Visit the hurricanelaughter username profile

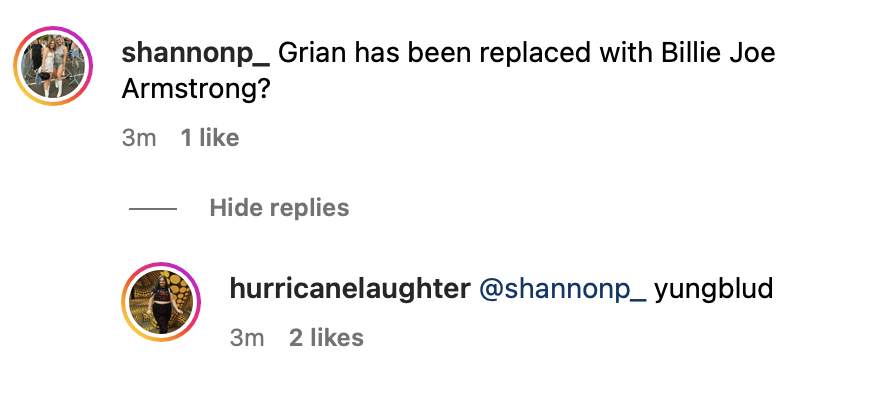[x=350, y=289]
